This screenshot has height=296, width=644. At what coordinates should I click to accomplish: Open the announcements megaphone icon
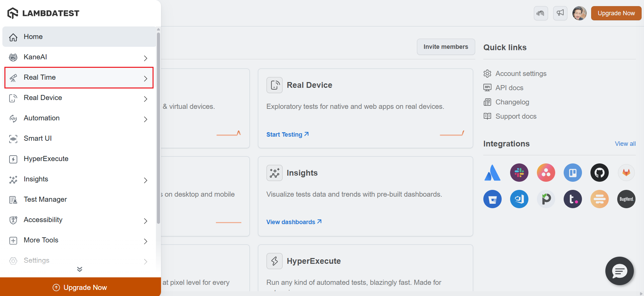(560, 13)
